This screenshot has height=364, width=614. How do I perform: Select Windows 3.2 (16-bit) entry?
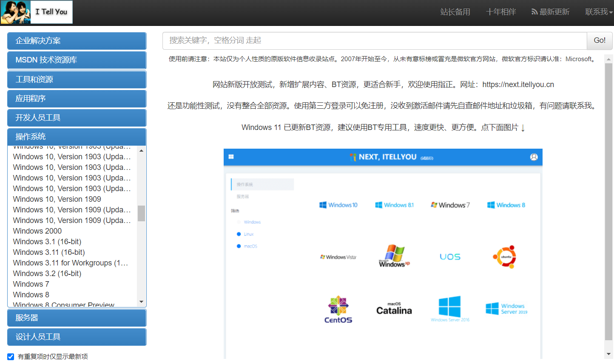coord(47,274)
